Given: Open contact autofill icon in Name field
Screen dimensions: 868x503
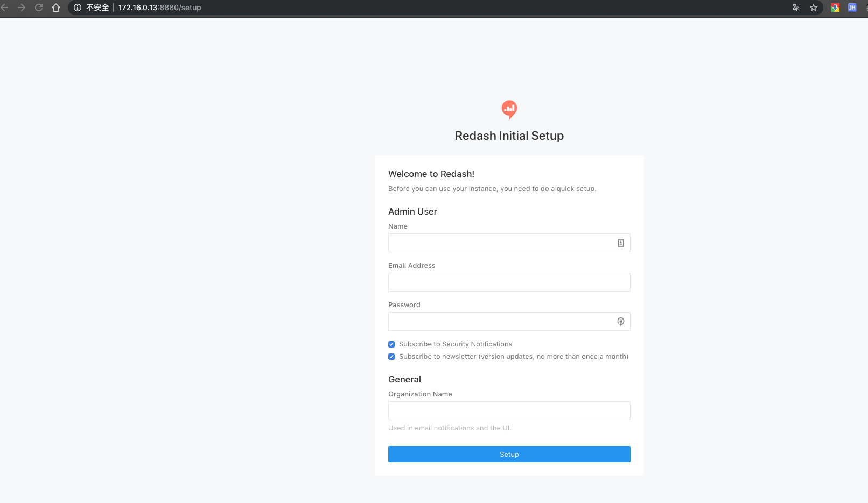Looking at the screenshot, I should point(621,243).
